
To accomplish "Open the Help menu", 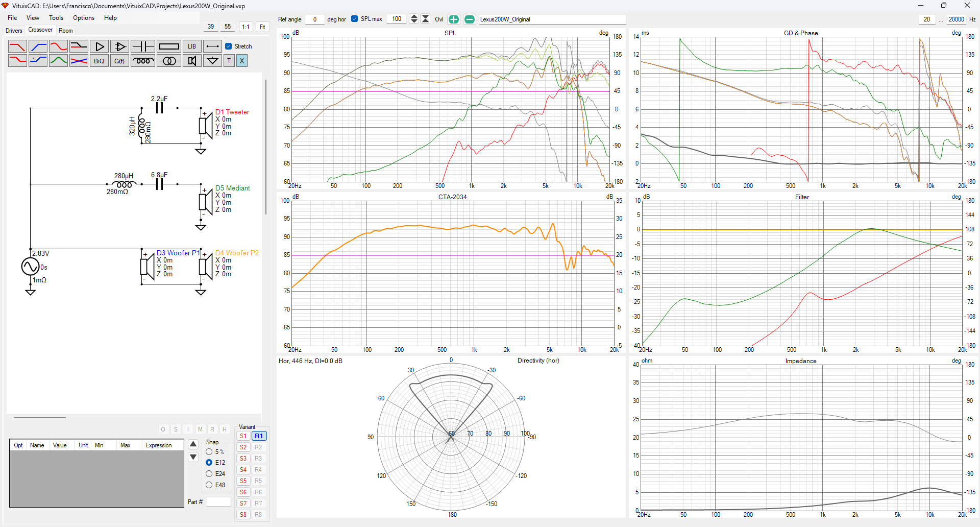I will pos(110,18).
